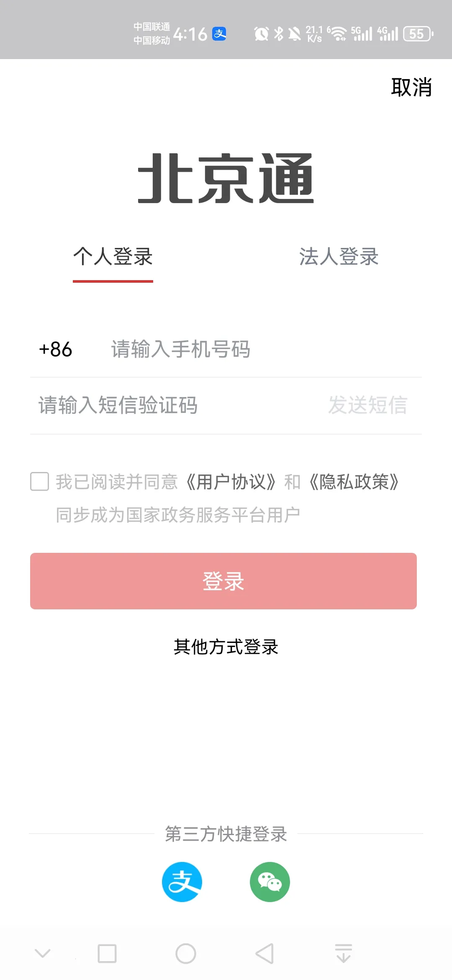Expand 其他方式登录 options

226,647
